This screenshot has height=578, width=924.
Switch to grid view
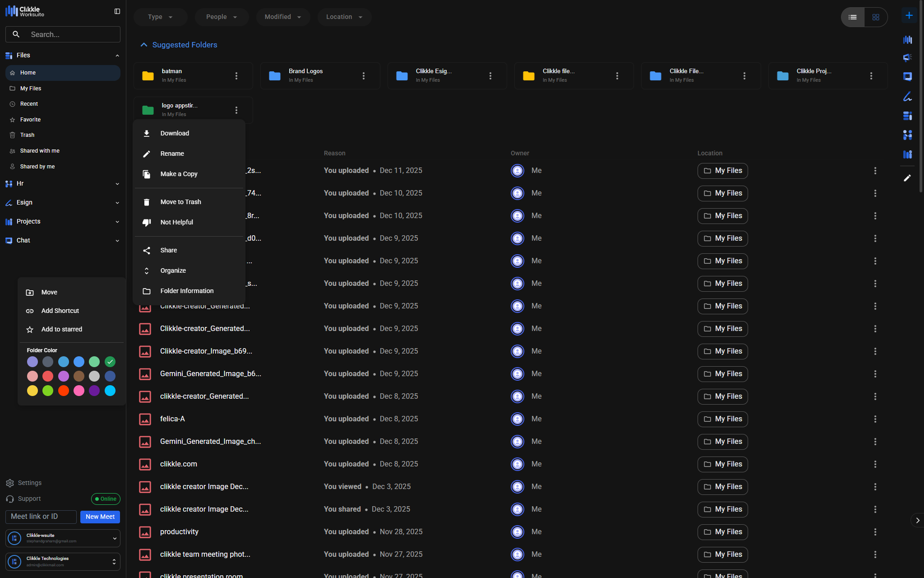click(x=875, y=17)
